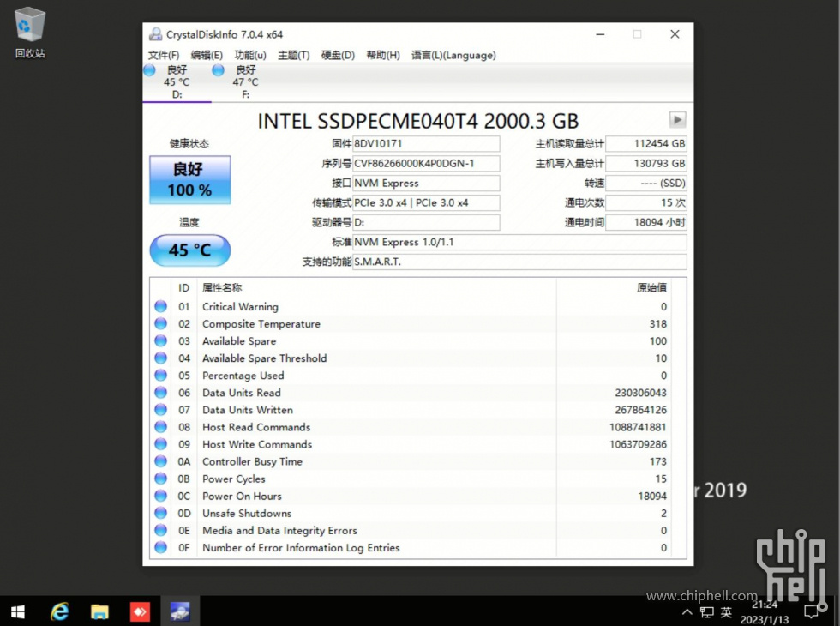Image resolution: width=840 pixels, height=626 pixels.
Task: Click the status icon for Controller Busy Time
Action: pos(161,461)
